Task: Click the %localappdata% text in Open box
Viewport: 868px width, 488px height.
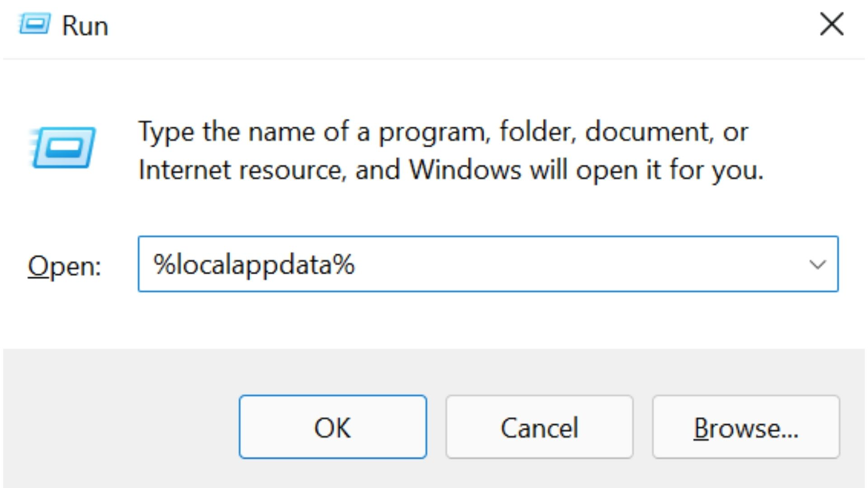Action: [254, 265]
